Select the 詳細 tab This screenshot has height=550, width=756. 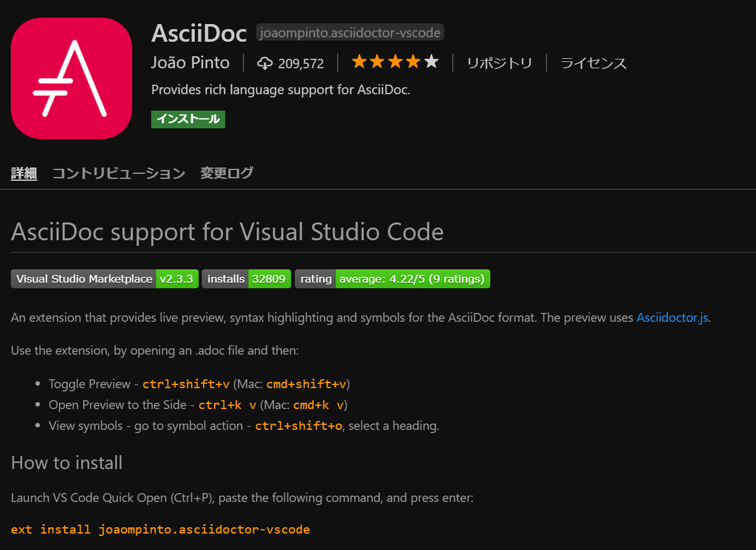tap(24, 173)
